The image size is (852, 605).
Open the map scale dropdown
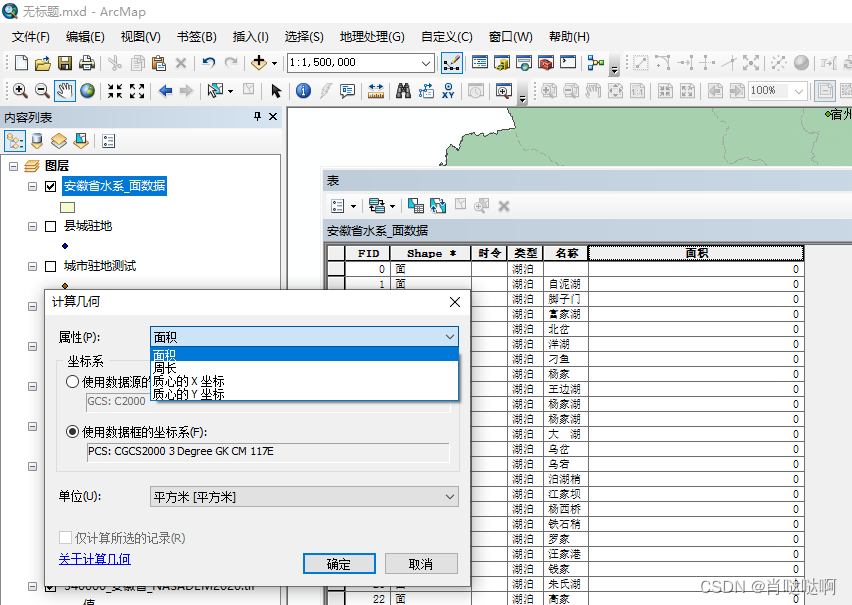[x=426, y=63]
